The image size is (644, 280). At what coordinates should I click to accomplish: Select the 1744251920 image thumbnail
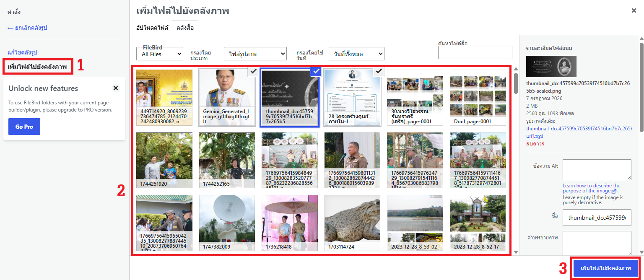click(x=164, y=160)
